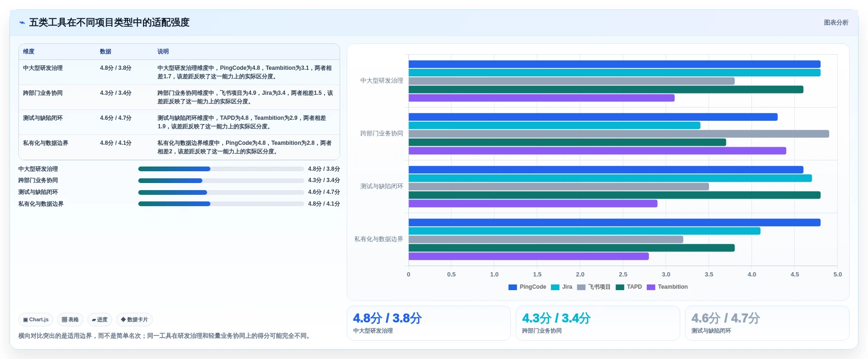Viewport: 868px width, 359px height.
Task: Click the 私有化与数据边界 chart axis label
Action: tap(379, 239)
